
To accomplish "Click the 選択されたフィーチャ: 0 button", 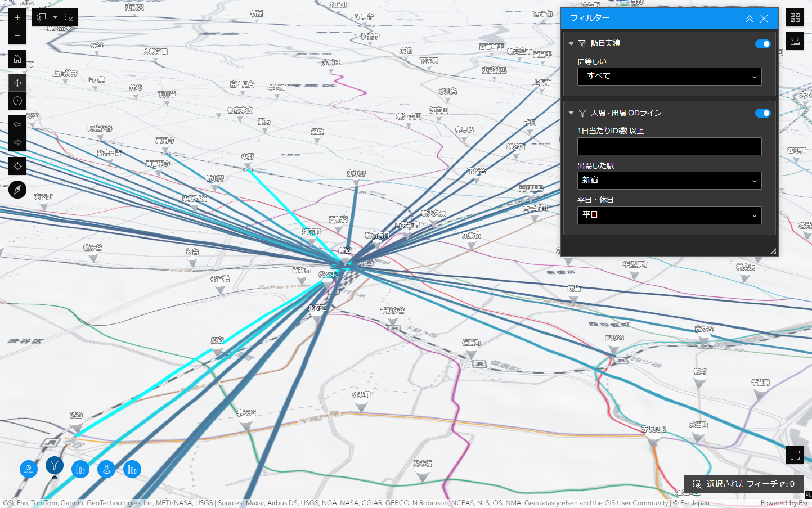I will tap(743, 484).
